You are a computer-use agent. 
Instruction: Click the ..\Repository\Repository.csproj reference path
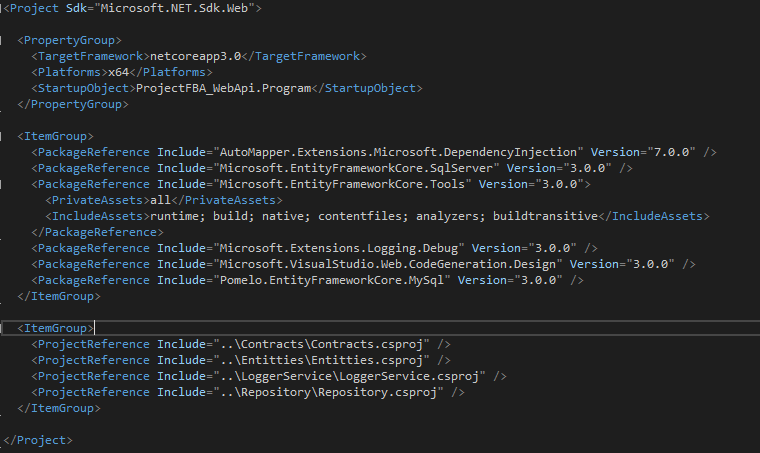pos(328,392)
